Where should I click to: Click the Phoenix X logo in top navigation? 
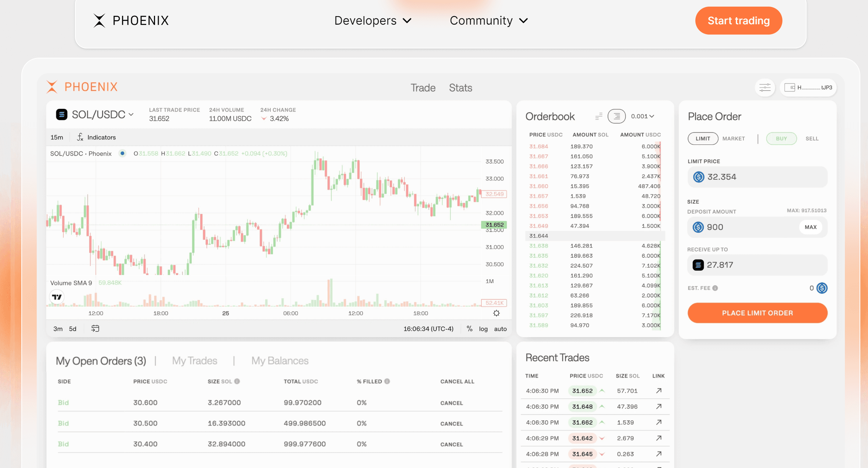pyautogui.click(x=99, y=21)
